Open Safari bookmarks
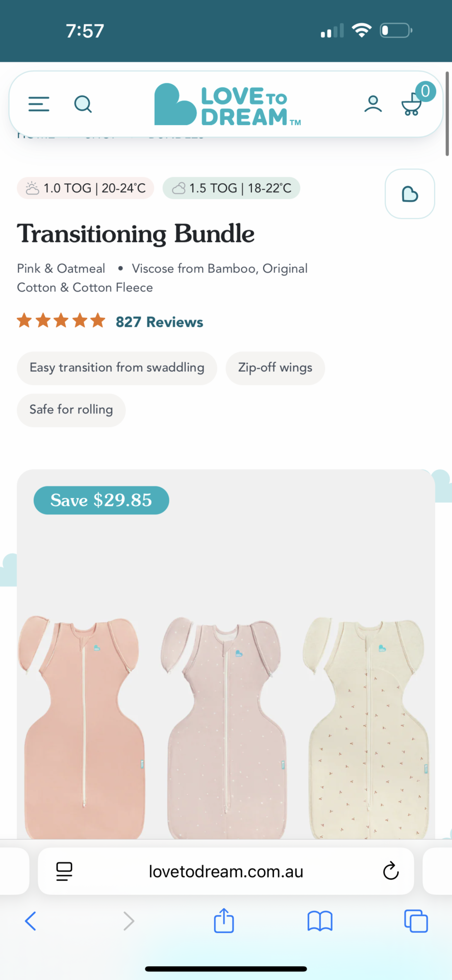Screen dimensions: 452x980 (x=319, y=921)
